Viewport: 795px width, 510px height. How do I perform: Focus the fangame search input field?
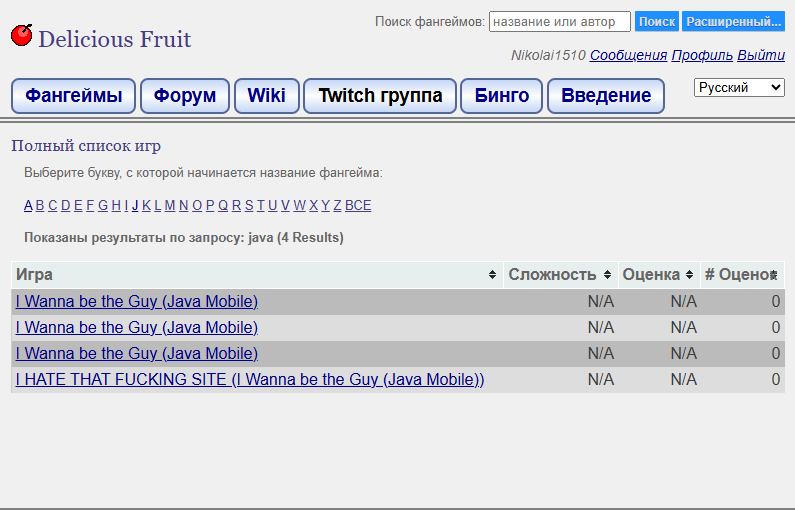click(x=560, y=22)
